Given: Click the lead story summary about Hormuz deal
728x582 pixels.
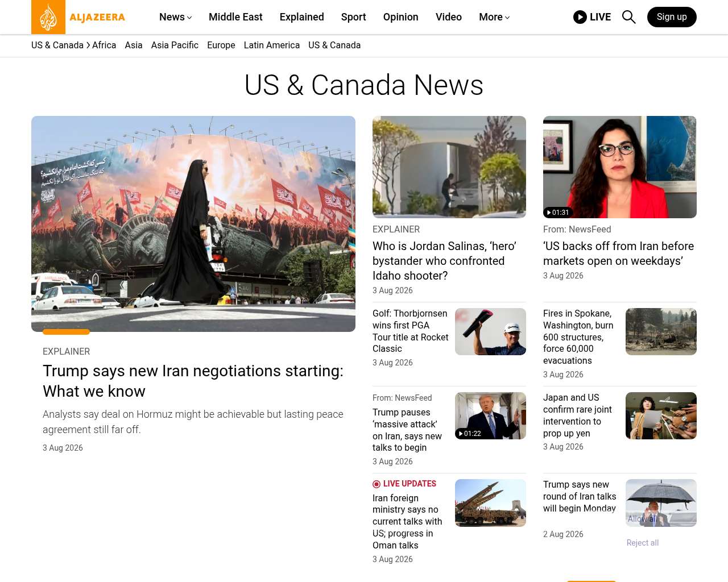Looking at the screenshot, I should click(193, 422).
